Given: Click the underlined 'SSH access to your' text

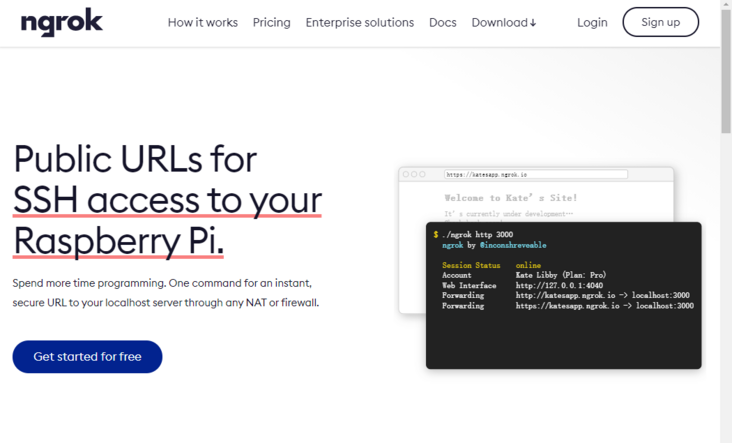Looking at the screenshot, I should pyautogui.click(x=168, y=200).
